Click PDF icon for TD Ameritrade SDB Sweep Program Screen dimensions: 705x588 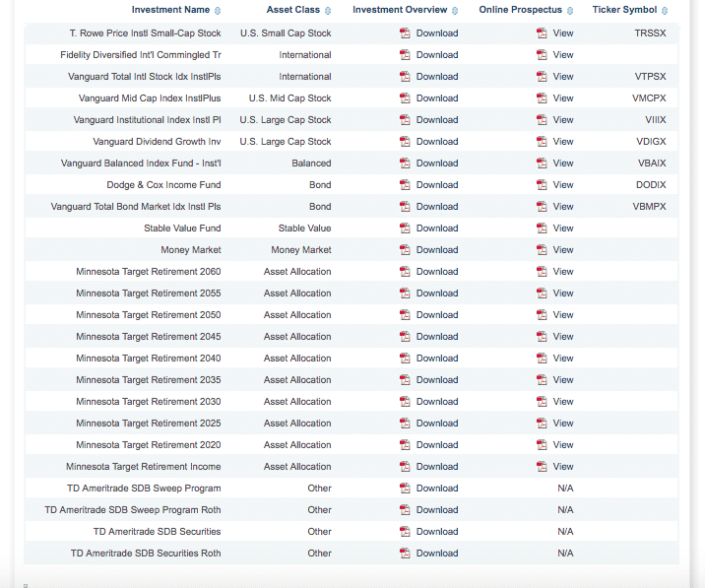coord(405,489)
